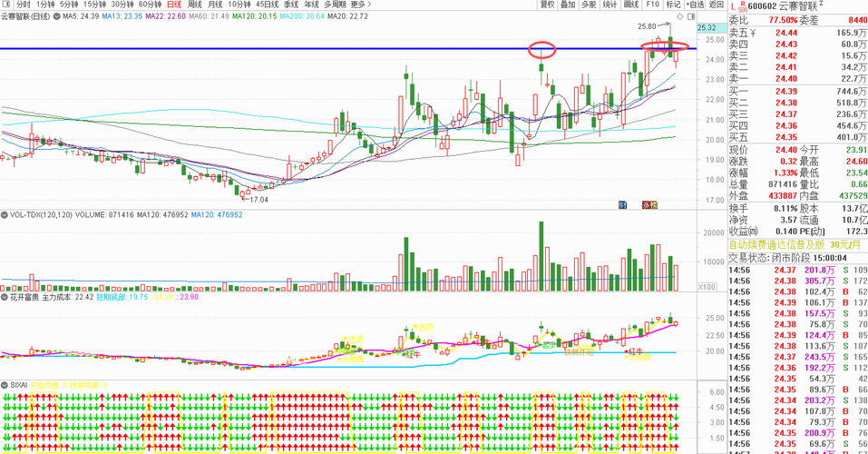
Task: Click the 卖一 price 24.40 row
Action: 797,79
